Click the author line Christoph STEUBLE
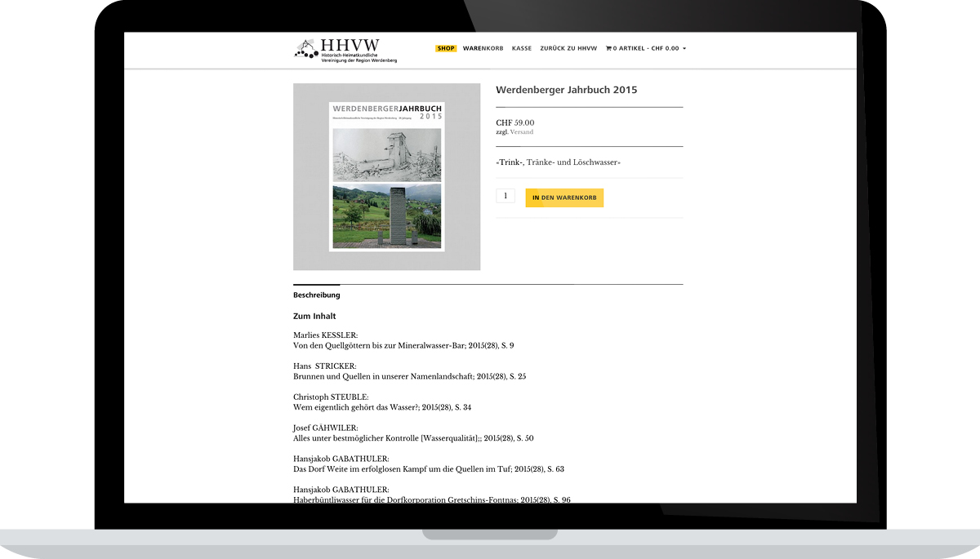This screenshot has width=980, height=559. pos(331,397)
